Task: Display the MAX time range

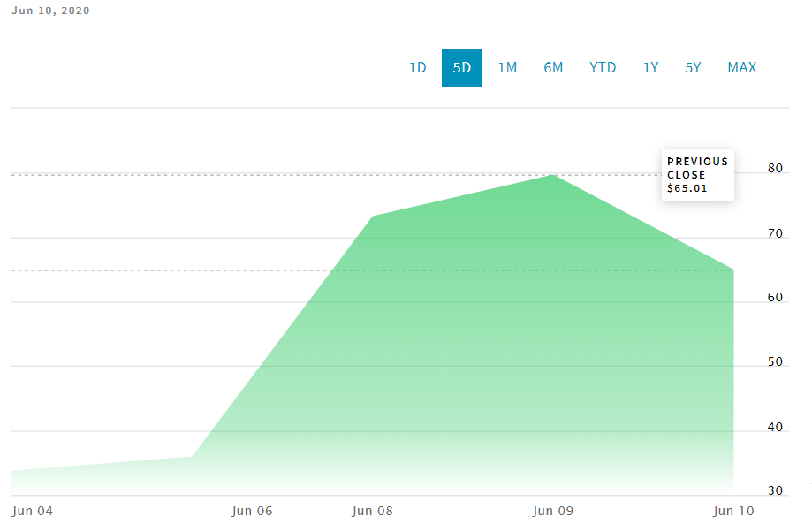Action: tap(742, 68)
